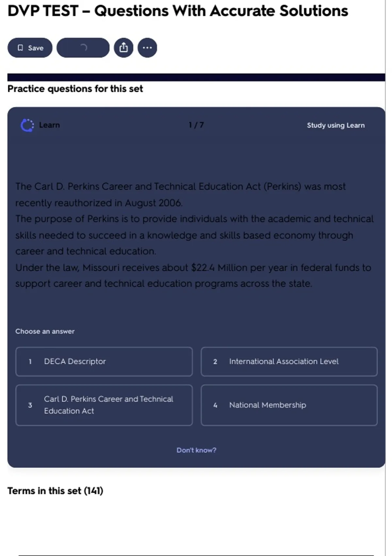This screenshot has width=392, height=556.
Task: Click the divider line below Terms heading
Action: (x=196, y=555)
